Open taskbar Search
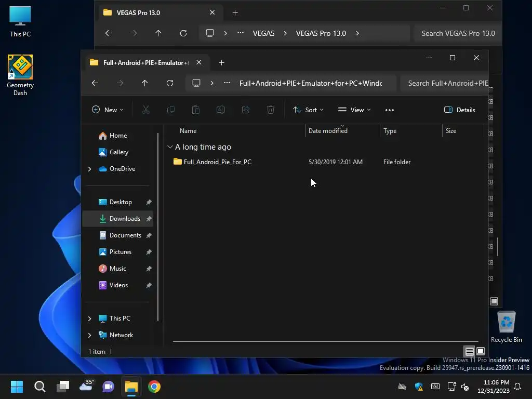The width and height of the screenshot is (532, 399). [39, 387]
